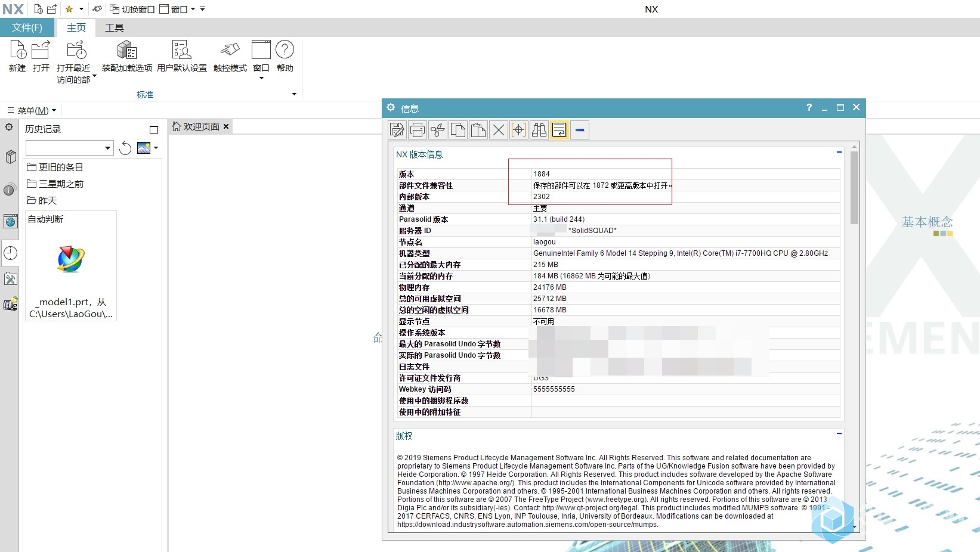The width and height of the screenshot is (980, 552).
Task: Maximize the 历史记录 panel
Action: tap(154, 129)
